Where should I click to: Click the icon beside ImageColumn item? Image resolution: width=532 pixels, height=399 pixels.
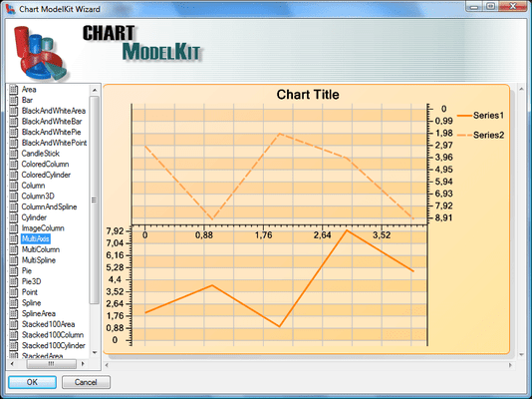[x=14, y=228]
